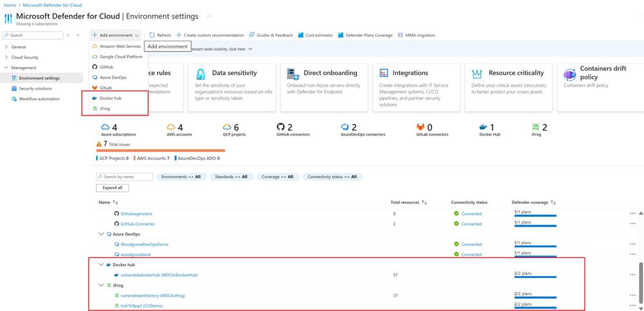Viewport: 644px width, 311px height.
Task: Open the GitHub-Connector link
Action: coord(137,224)
